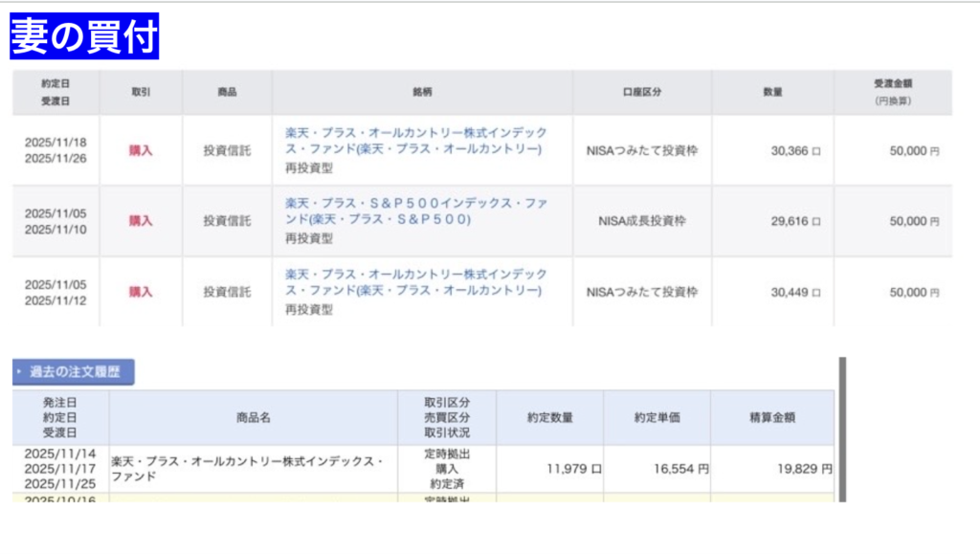The width and height of the screenshot is (980, 554).
Task: Click the 約定単価 column header
Action: (657, 417)
